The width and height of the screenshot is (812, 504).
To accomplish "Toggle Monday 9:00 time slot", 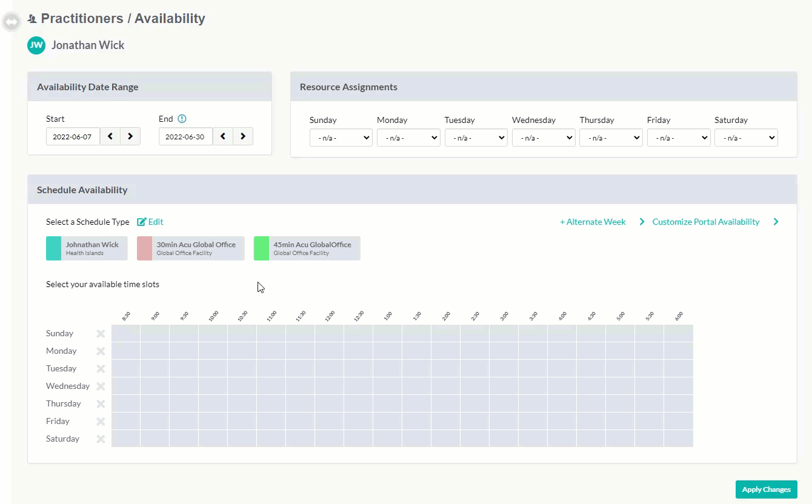I will [155, 351].
